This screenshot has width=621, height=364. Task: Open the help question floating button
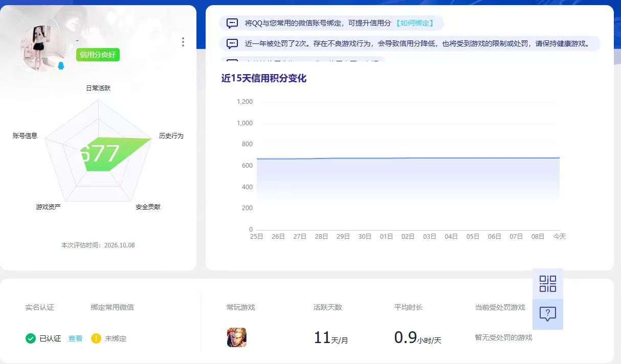tap(547, 314)
